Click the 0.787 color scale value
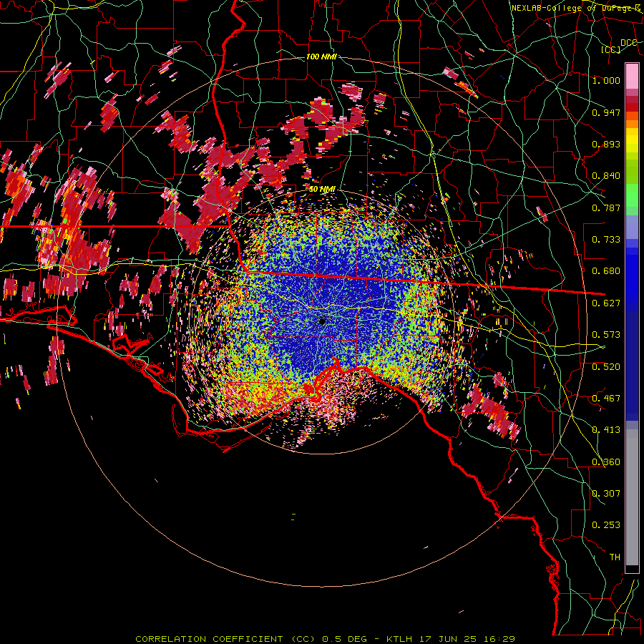The image size is (644, 644). 606,208
